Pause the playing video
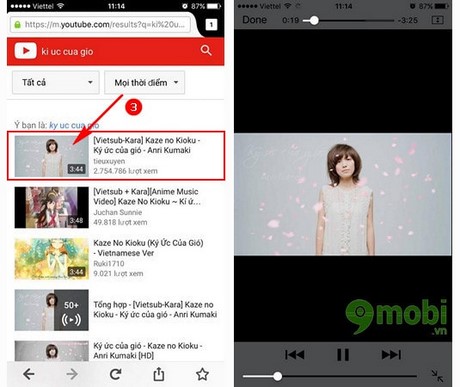 pos(343,355)
